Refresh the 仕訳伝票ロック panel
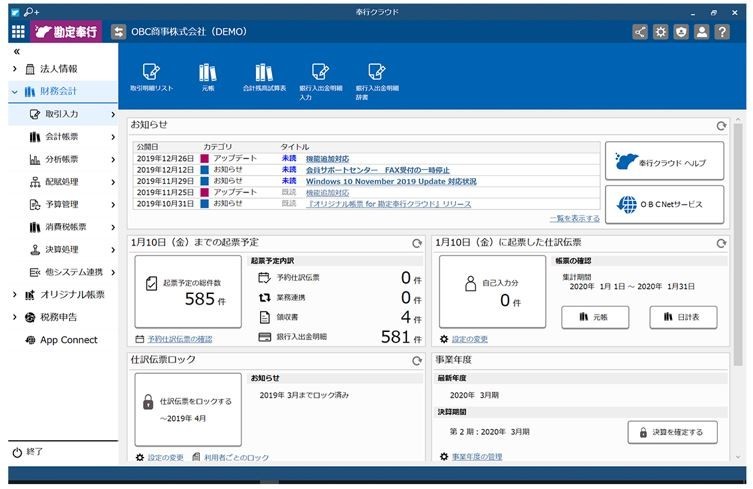753x489 pixels. [417, 361]
